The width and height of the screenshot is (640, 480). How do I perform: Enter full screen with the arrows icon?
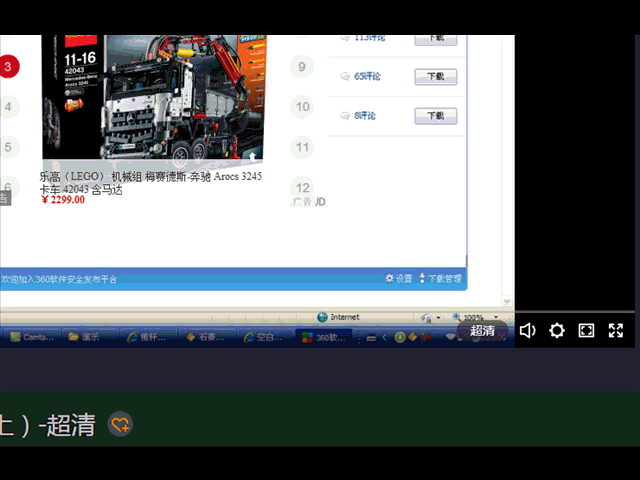[x=616, y=330]
